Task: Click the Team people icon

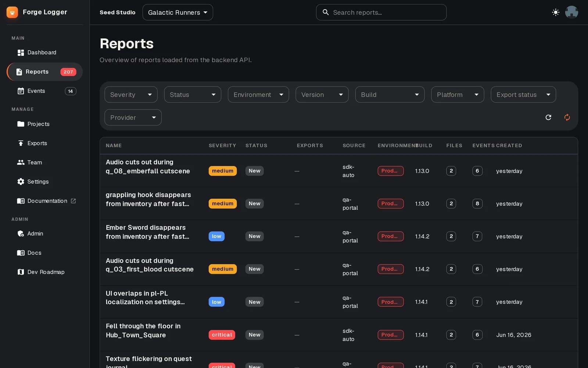Action: [x=21, y=162]
